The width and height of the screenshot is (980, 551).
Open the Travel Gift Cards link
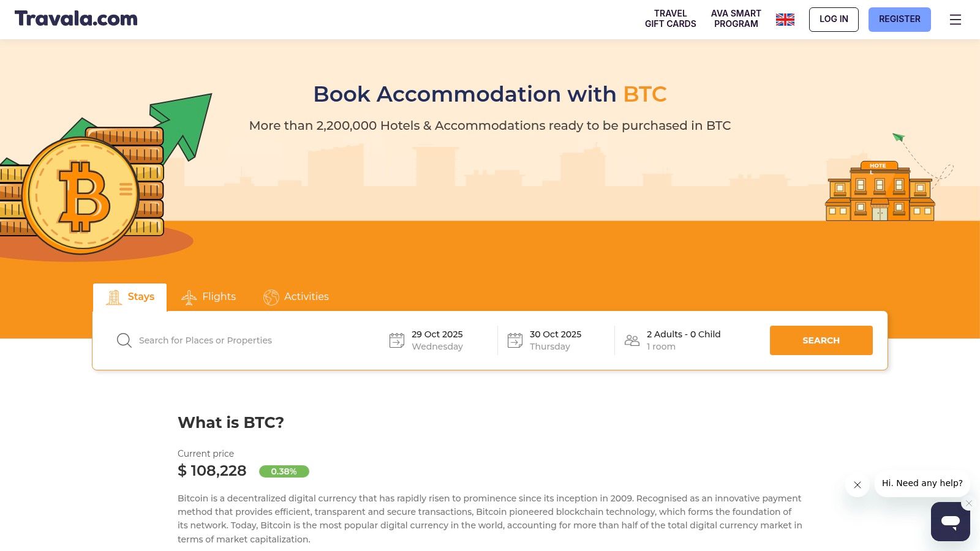click(670, 19)
